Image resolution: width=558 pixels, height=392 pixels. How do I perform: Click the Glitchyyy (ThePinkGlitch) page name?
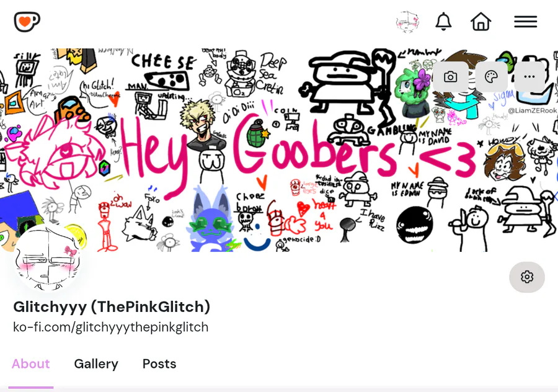click(112, 307)
